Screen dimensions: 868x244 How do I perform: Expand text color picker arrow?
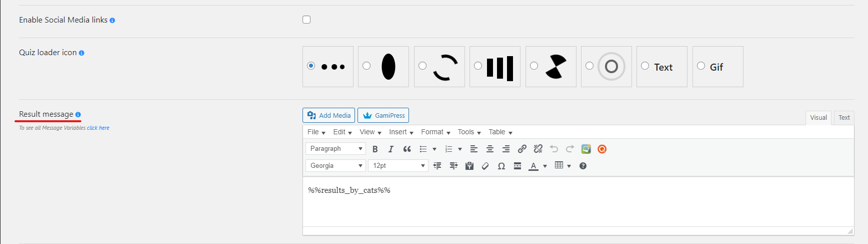[545, 166]
